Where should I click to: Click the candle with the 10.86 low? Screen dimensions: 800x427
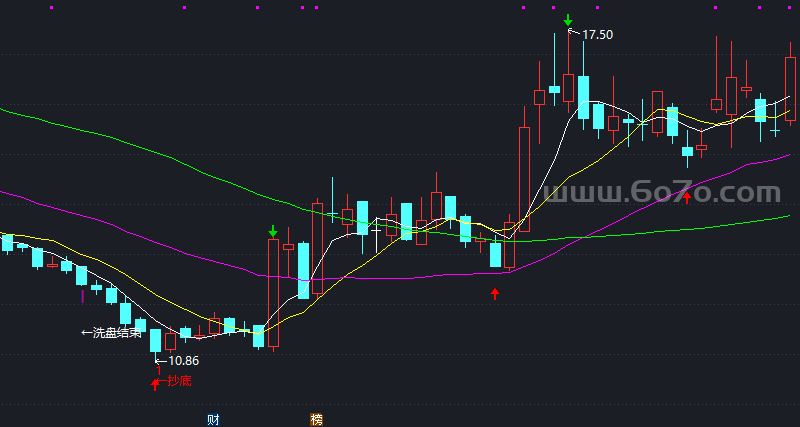point(155,340)
